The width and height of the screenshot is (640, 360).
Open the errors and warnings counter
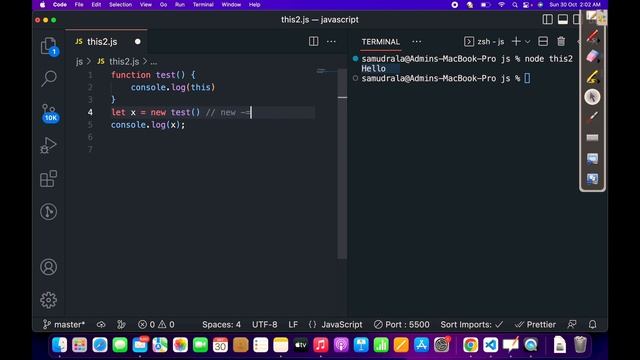pyautogui.click(x=156, y=324)
